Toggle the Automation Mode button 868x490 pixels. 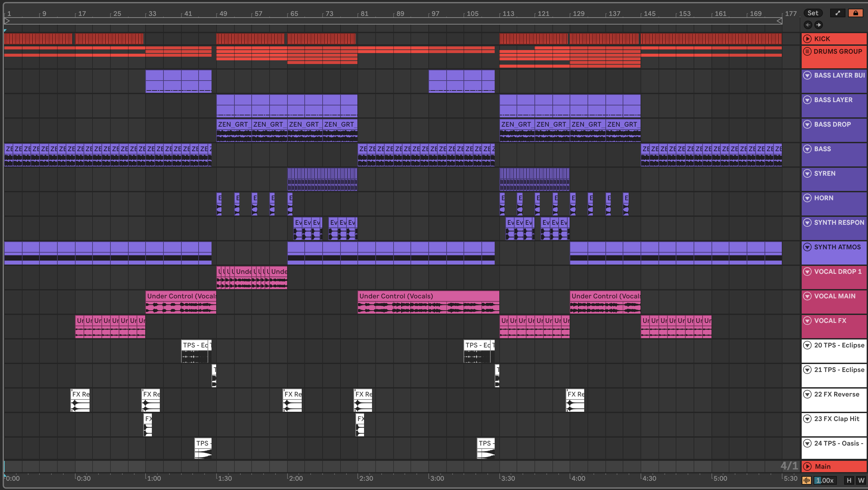[837, 13]
